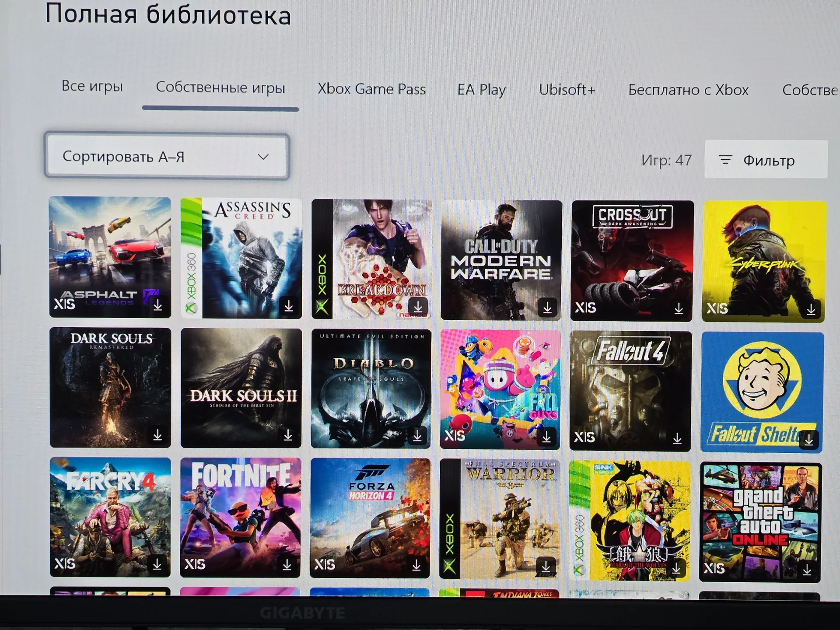Click download icon on Diablo tile
The width and height of the screenshot is (840, 630).
click(x=417, y=435)
